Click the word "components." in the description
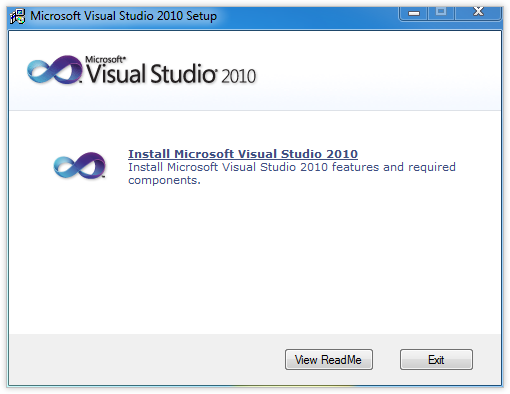The image size is (510, 394). coord(164,180)
